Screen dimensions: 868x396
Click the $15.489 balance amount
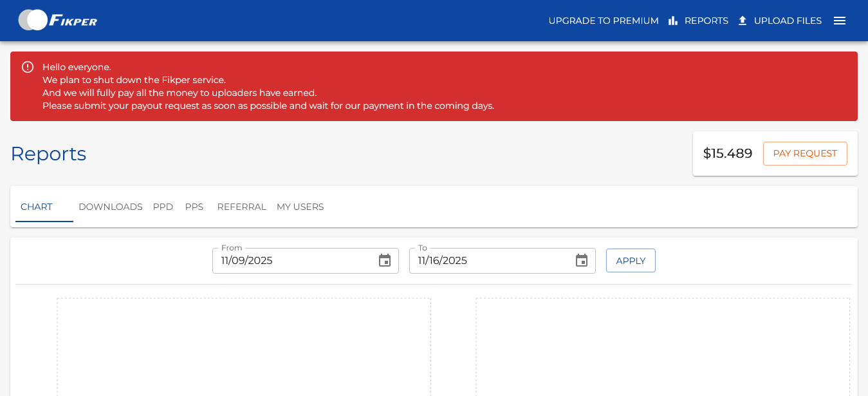click(728, 153)
